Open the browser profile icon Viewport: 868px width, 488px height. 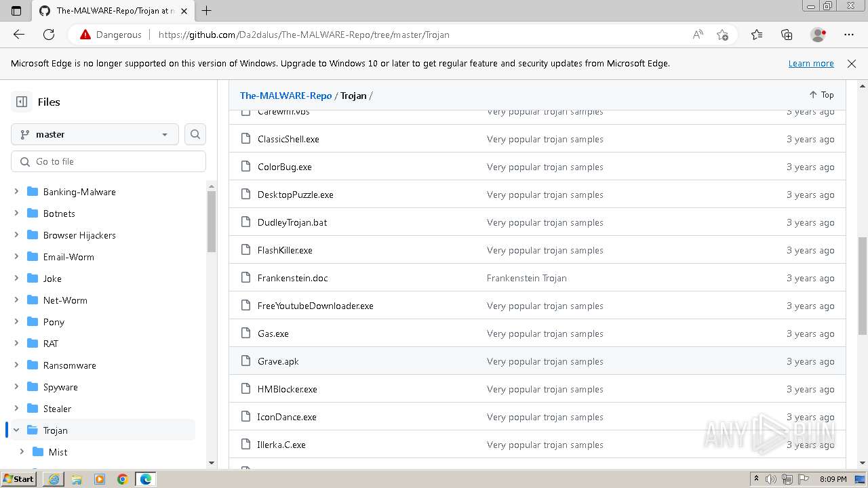click(x=818, y=35)
